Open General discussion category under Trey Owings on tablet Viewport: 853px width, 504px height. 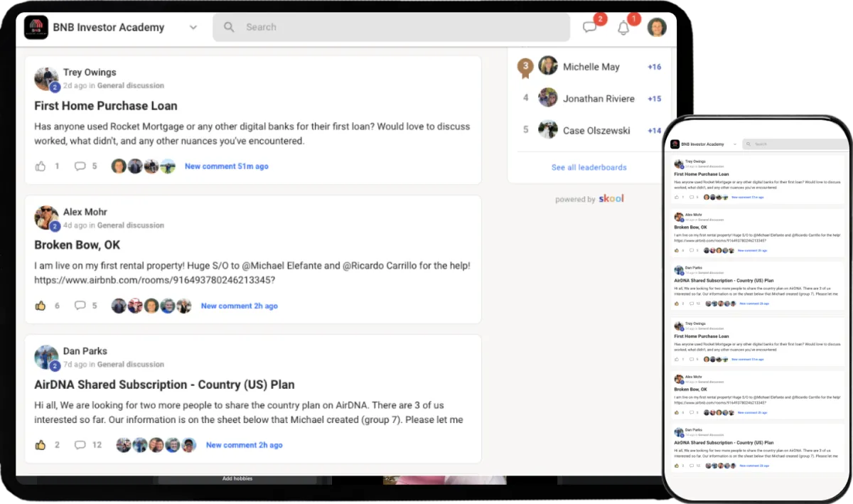click(x=131, y=85)
